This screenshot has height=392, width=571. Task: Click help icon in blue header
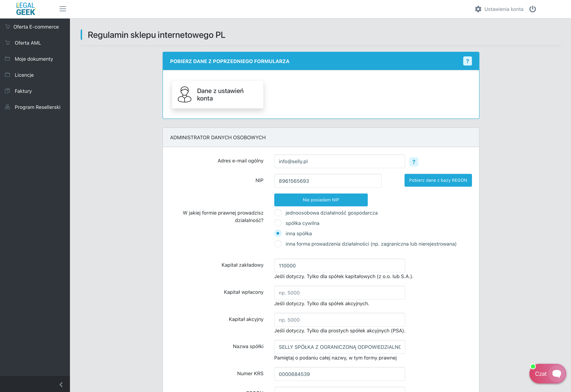tap(467, 61)
